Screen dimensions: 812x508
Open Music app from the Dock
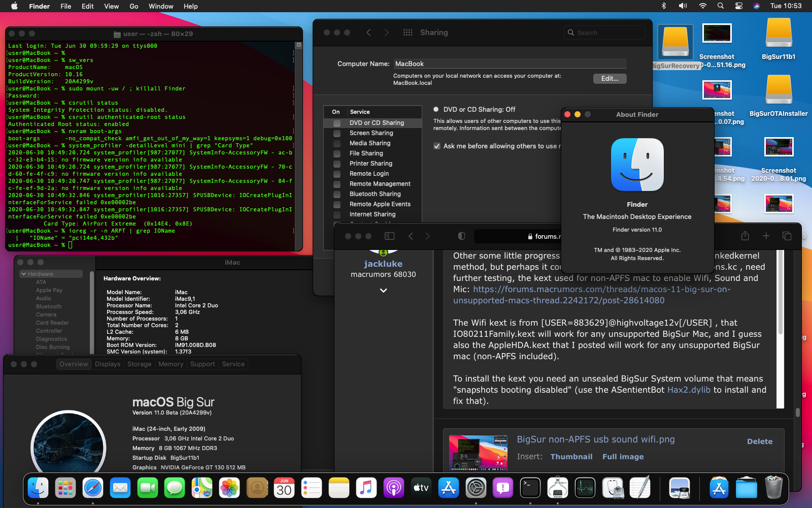coord(366,489)
